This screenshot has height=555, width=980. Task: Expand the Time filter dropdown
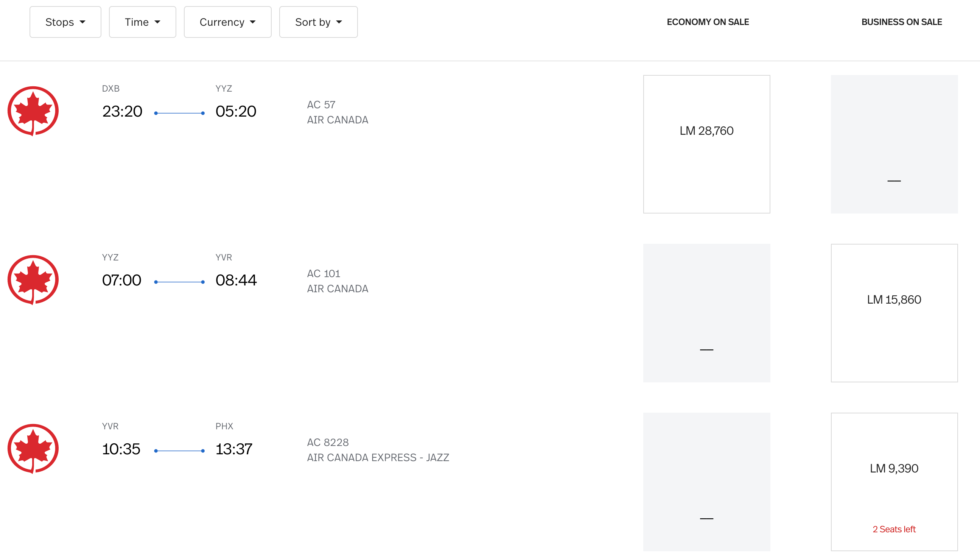click(142, 22)
